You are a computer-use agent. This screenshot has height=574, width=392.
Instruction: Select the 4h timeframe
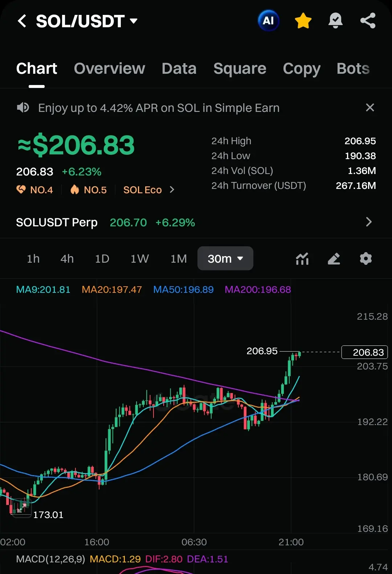[67, 259]
